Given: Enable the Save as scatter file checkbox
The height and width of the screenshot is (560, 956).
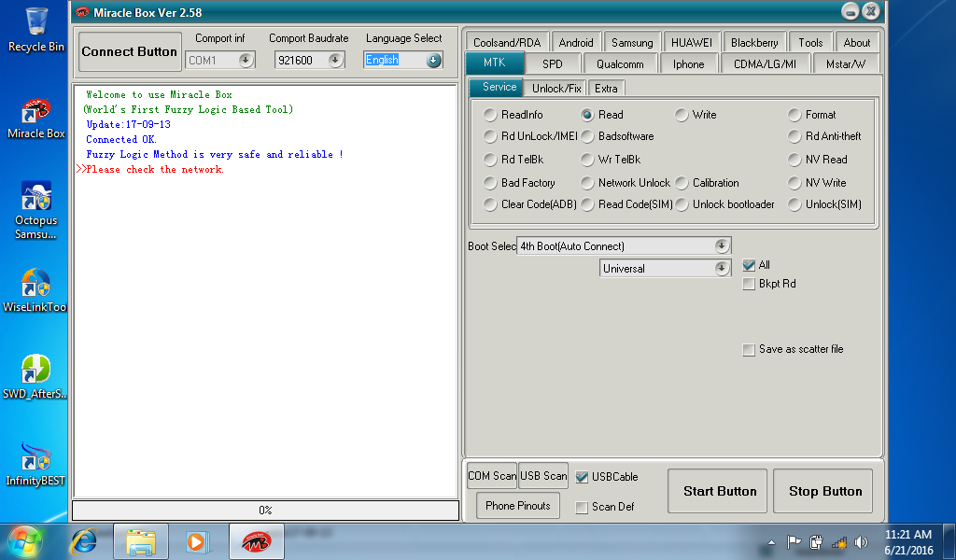Looking at the screenshot, I should pos(749,349).
